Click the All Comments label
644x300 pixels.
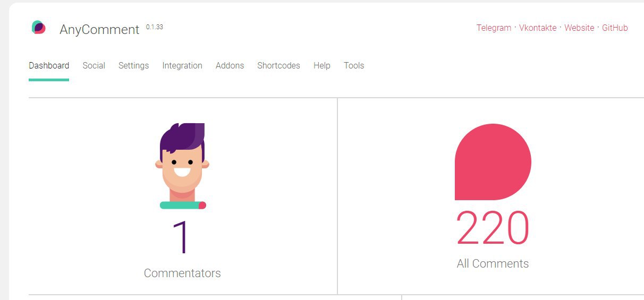point(493,264)
